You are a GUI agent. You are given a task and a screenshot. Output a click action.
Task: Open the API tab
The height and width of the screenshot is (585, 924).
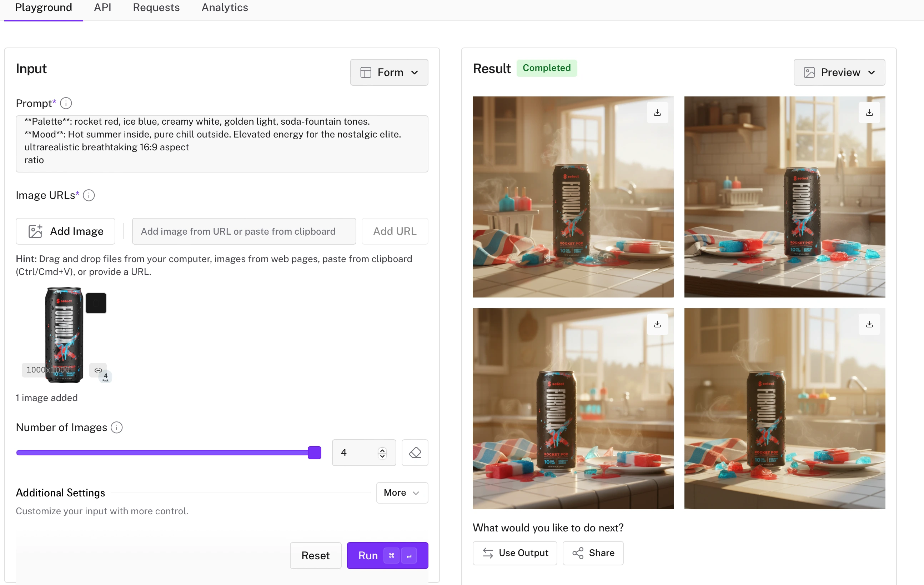tap(103, 7)
